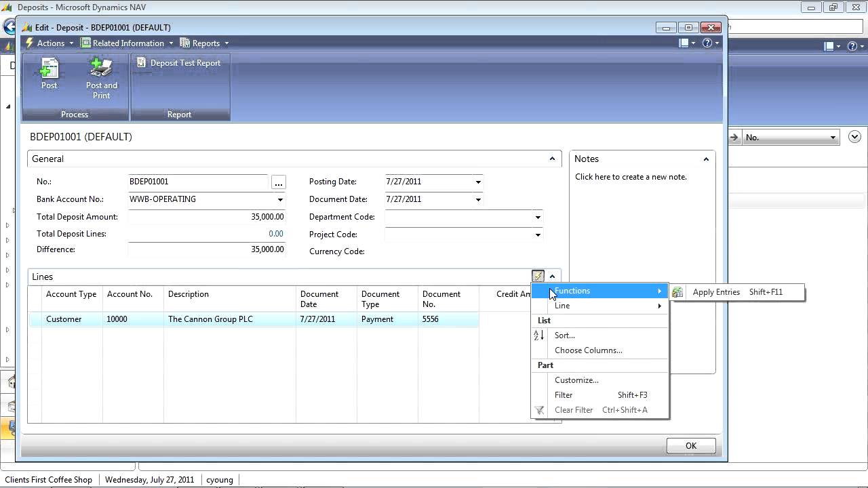Collapse the Notes panel
The image size is (868, 488).
tap(706, 159)
